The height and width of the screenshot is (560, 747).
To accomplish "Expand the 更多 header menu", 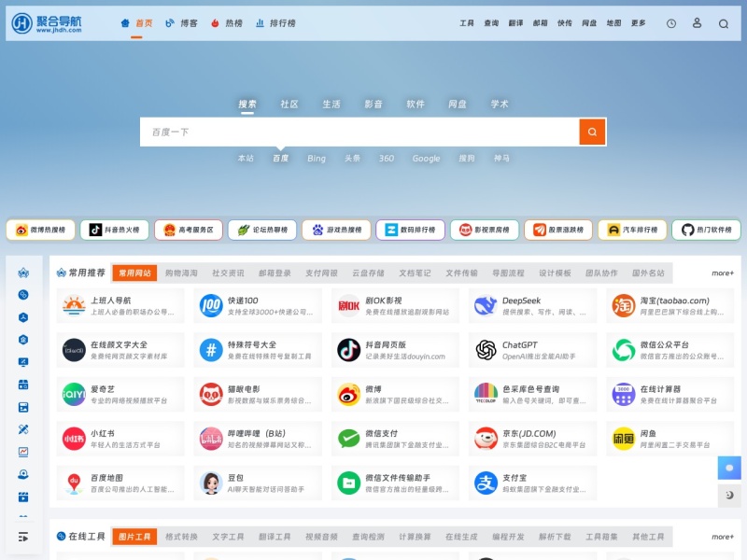I will point(639,22).
